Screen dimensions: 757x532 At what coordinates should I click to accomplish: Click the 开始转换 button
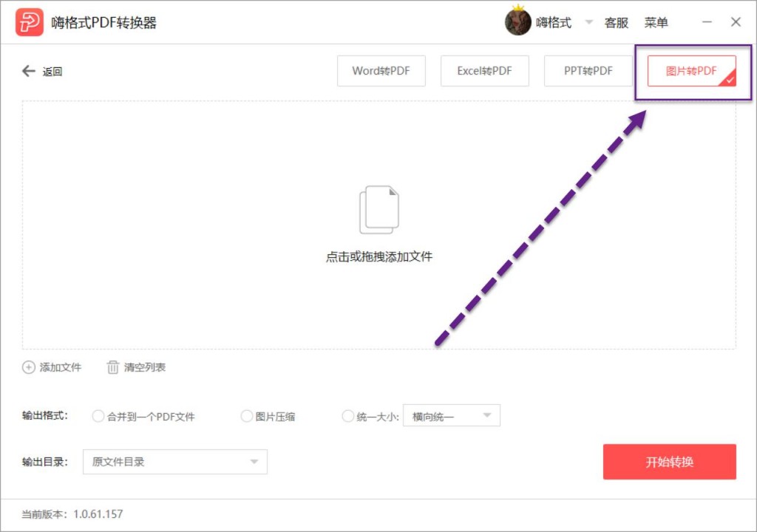(x=669, y=462)
